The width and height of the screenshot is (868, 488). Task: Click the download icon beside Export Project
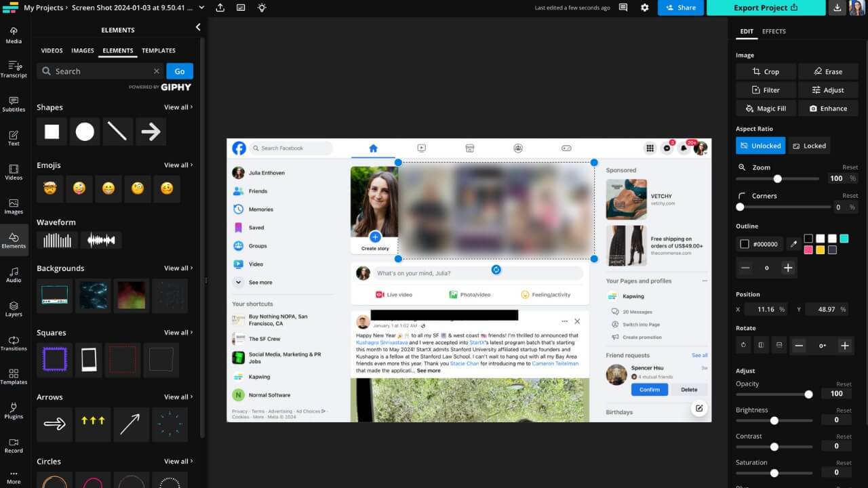pos(837,7)
